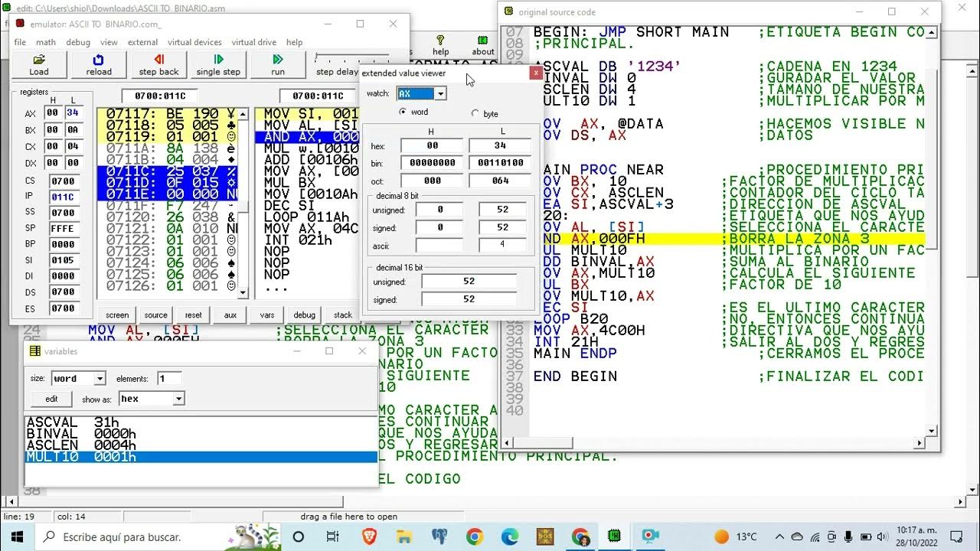This screenshot has height=551, width=980.
Task: Open about icon in the editor toolbar
Action: (483, 45)
